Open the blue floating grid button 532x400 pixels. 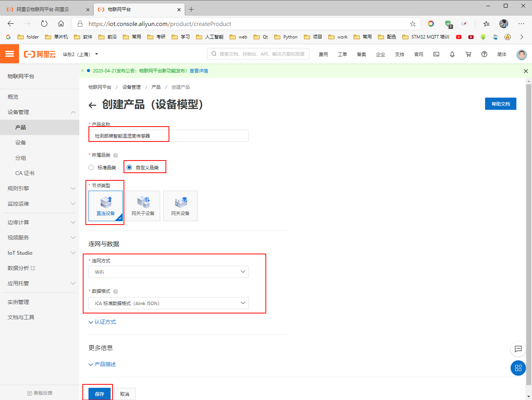[518, 368]
